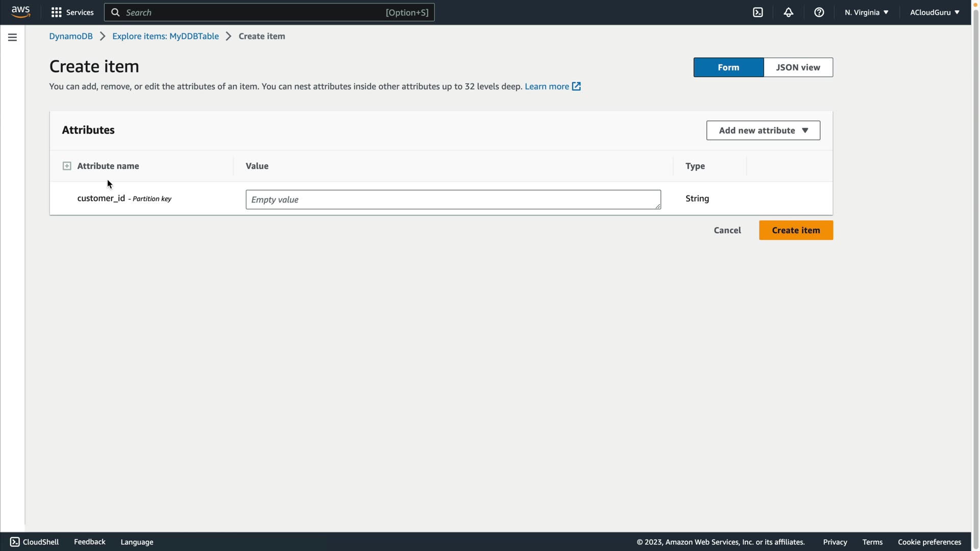
Task: Open Add new attribute dropdown
Action: pyautogui.click(x=763, y=131)
